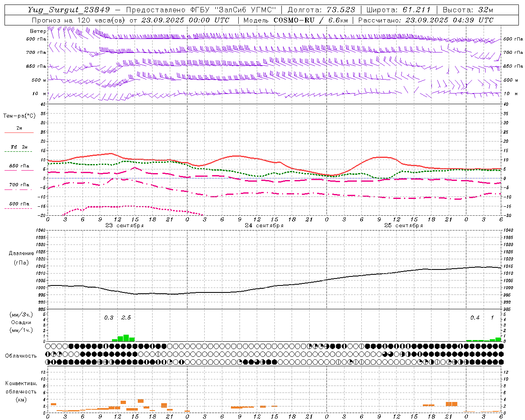This screenshot has height=420, width=525.
Task: Click the 25 сентября date label
Action: tap(404, 226)
